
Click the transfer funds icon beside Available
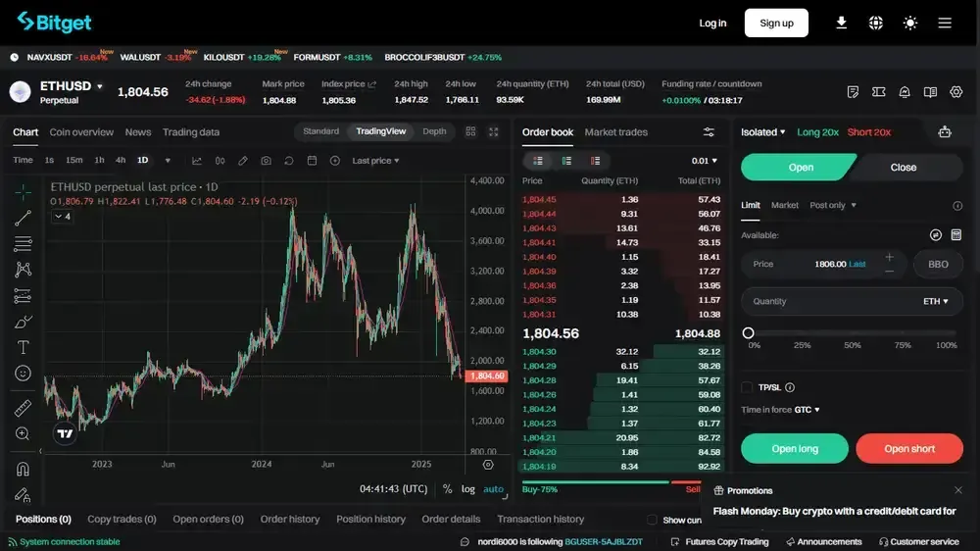(936, 234)
